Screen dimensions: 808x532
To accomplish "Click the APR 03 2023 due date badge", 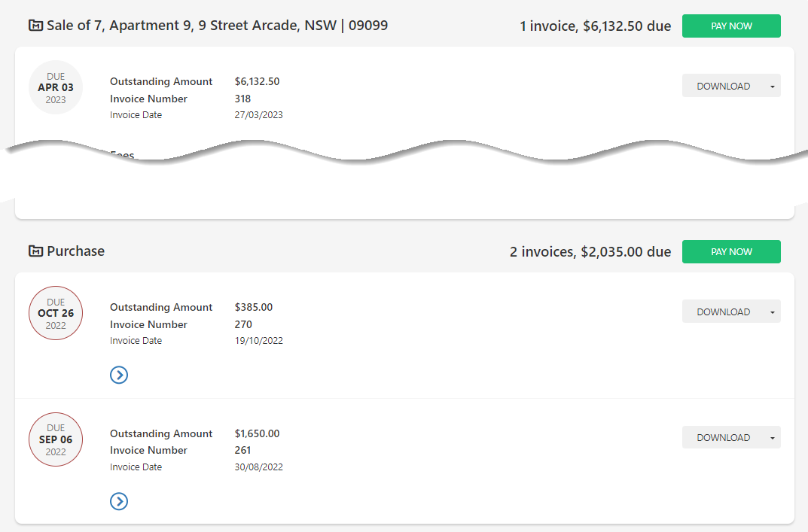I will [56, 87].
